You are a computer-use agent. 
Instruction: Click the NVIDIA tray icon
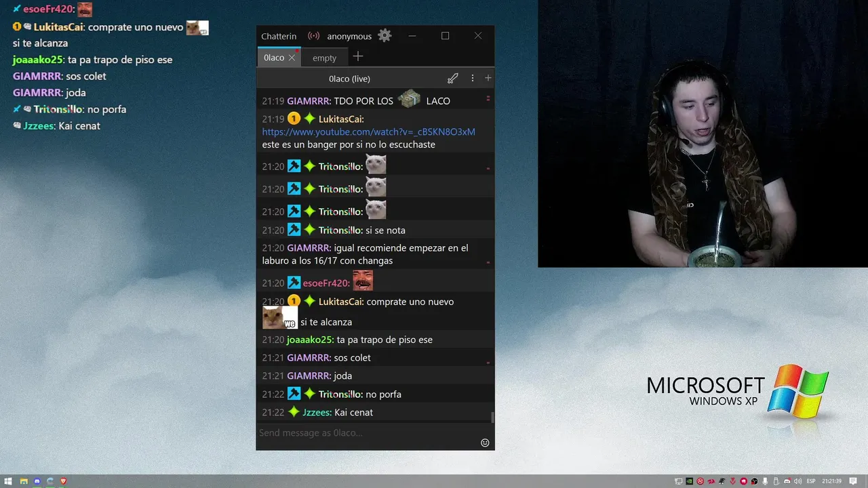pos(689,481)
